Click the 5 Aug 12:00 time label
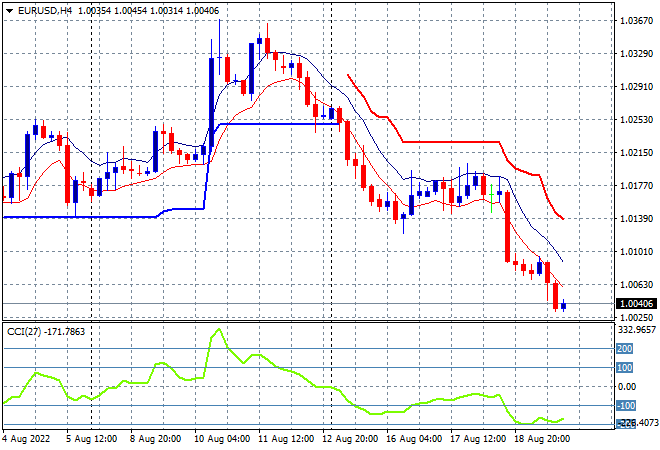The width and height of the screenshot is (660, 450). (x=92, y=439)
